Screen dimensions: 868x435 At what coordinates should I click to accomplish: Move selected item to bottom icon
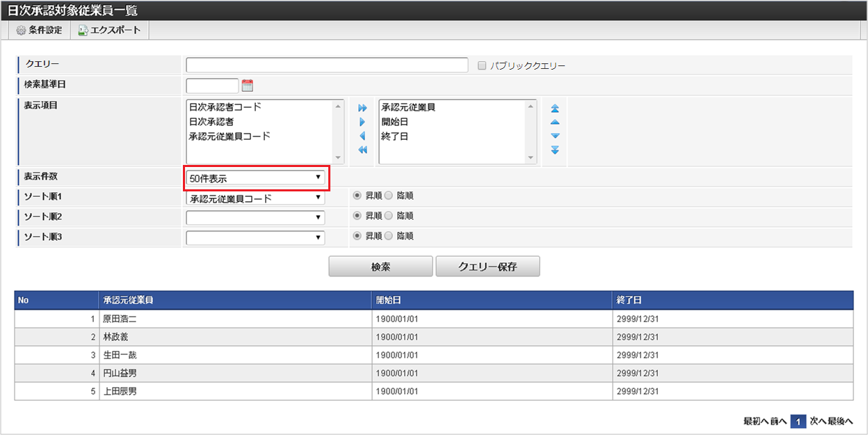pyautogui.click(x=554, y=150)
